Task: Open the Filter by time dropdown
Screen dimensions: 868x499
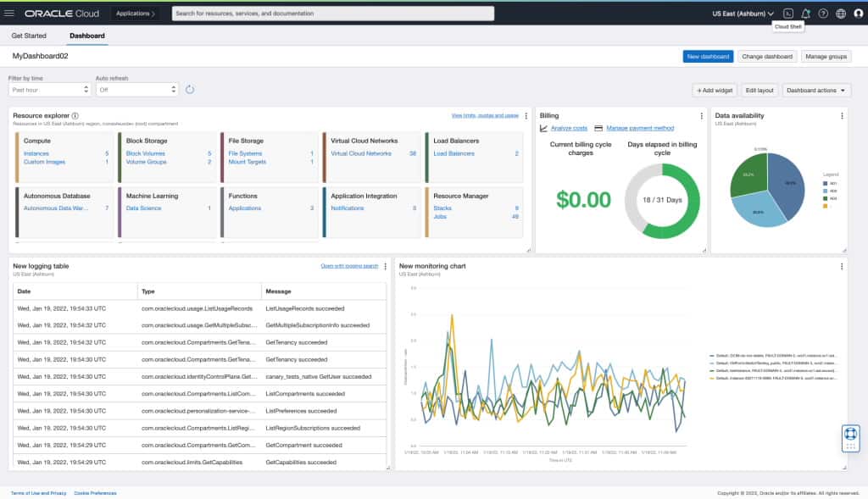Action: click(x=48, y=89)
